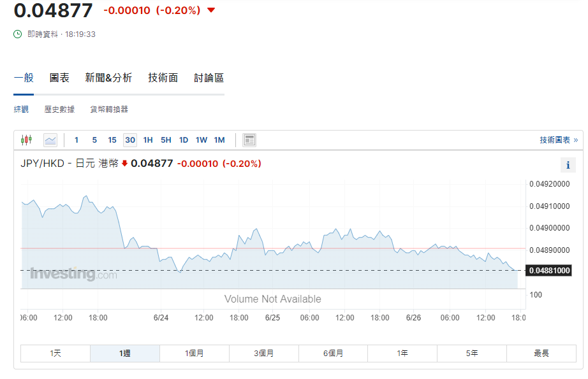Image resolution: width=588 pixels, height=379 pixels.
Task: Set range to 1個月
Action: pos(195,353)
